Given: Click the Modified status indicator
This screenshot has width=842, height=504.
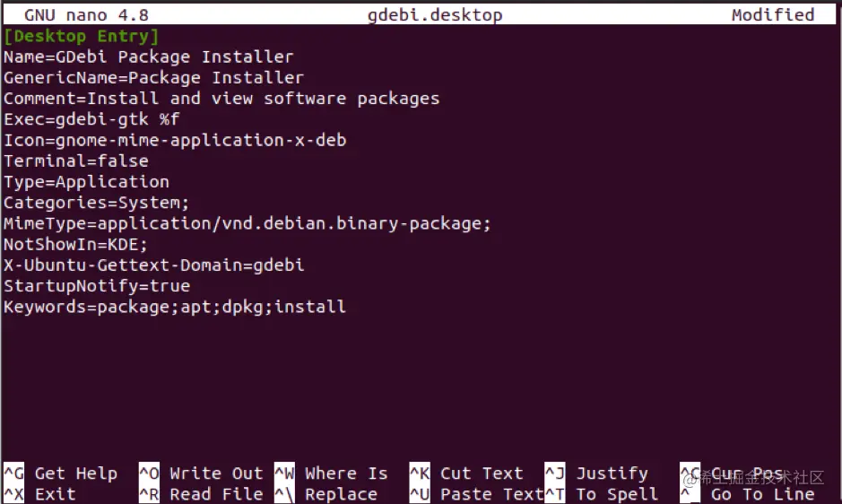Looking at the screenshot, I should [x=773, y=14].
